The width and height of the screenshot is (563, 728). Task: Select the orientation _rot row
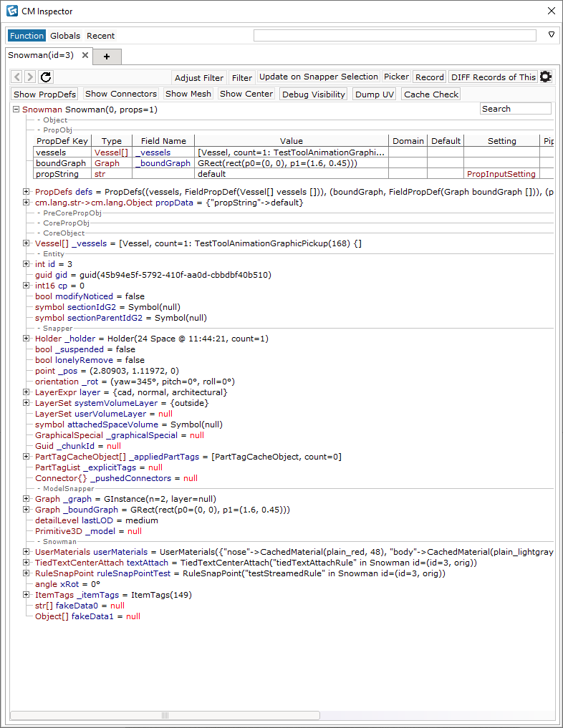[x=135, y=382]
